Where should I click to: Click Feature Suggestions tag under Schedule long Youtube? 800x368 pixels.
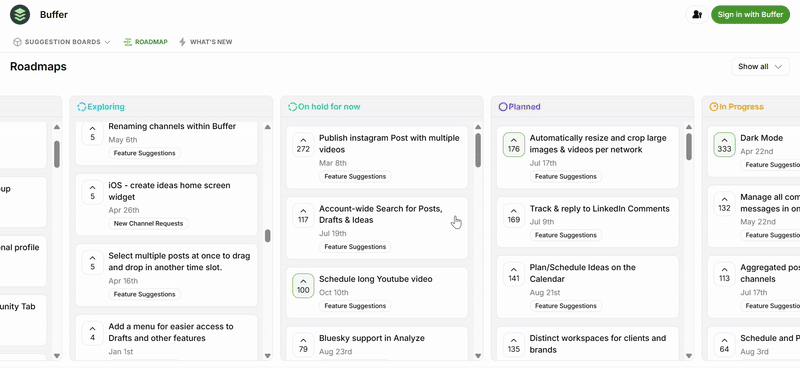point(355,306)
